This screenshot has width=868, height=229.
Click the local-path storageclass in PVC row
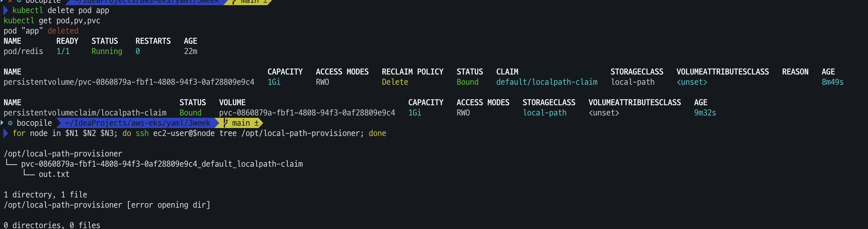[545, 113]
